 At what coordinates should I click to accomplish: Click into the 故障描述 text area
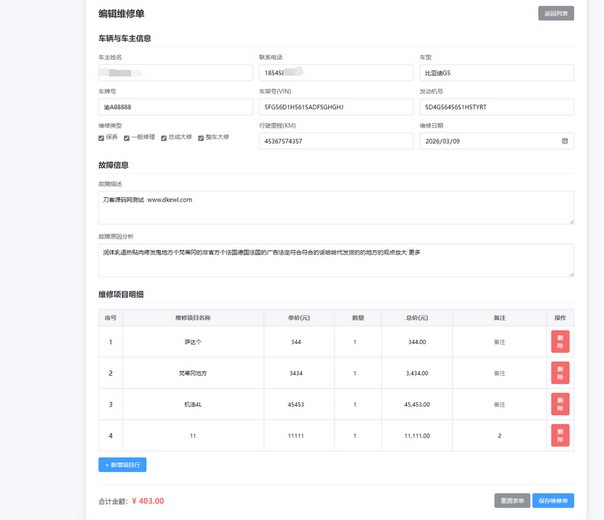pyautogui.click(x=336, y=207)
